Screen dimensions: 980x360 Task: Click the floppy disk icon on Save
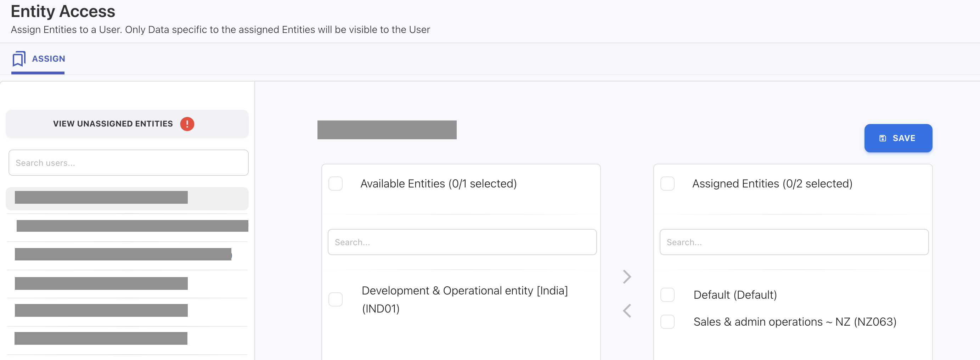883,138
